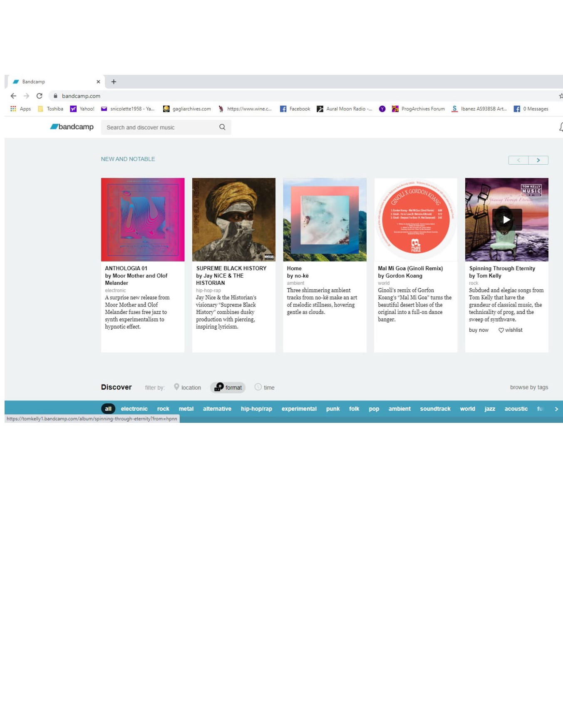Click the electronic tag under ANTHOLOGIA 01
The height and width of the screenshot is (728, 563).
tap(115, 291)
